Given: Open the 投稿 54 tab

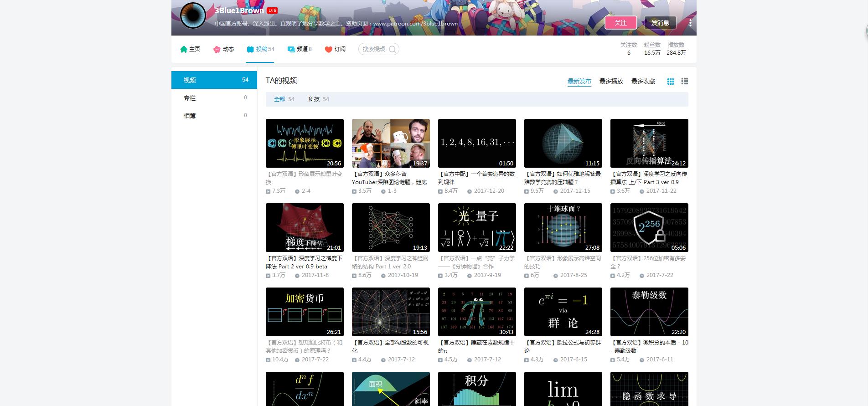Looking at the screenshot, I should pos(260,49).
